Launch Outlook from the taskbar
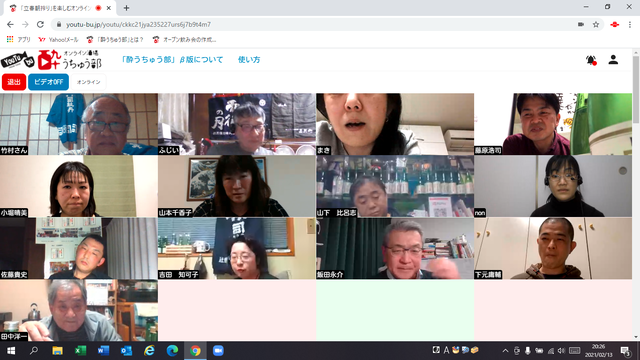The height and width of the screenshot is (360, 640). [x=126, y=351]
